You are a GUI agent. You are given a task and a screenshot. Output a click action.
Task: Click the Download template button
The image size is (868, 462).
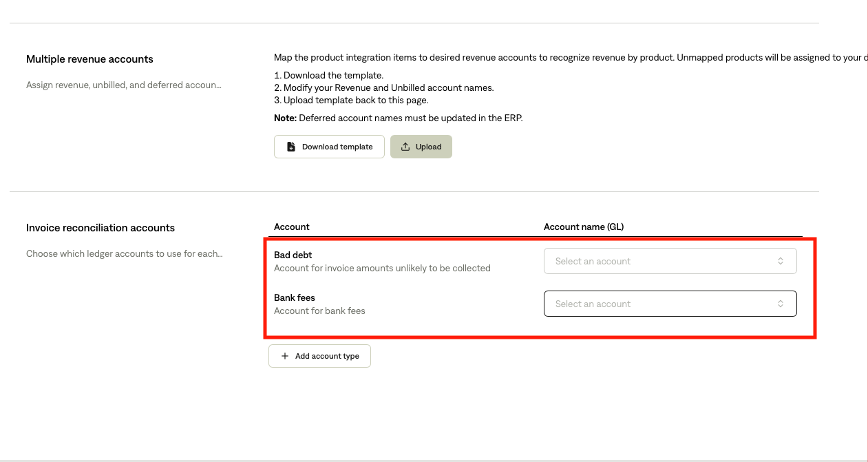click(x=329, y=146)
